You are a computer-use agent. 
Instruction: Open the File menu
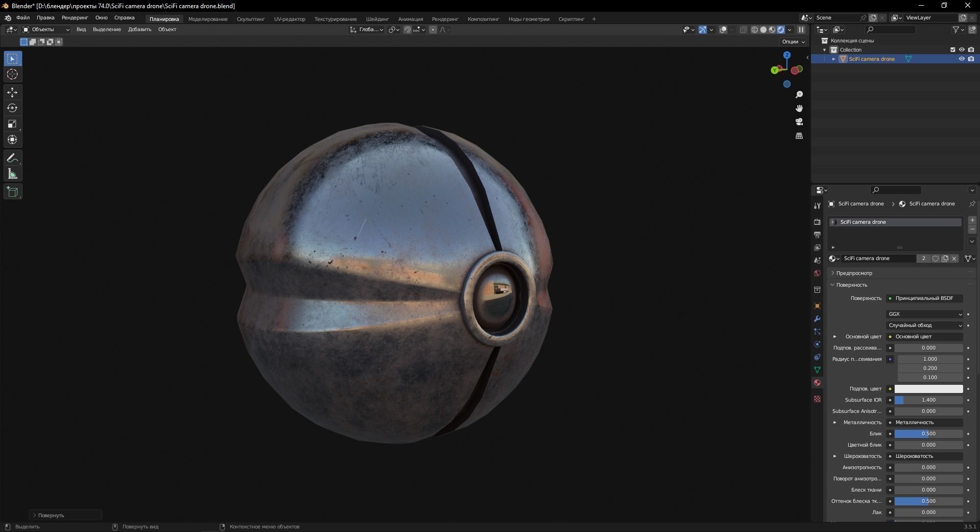[x=23, y=17]
